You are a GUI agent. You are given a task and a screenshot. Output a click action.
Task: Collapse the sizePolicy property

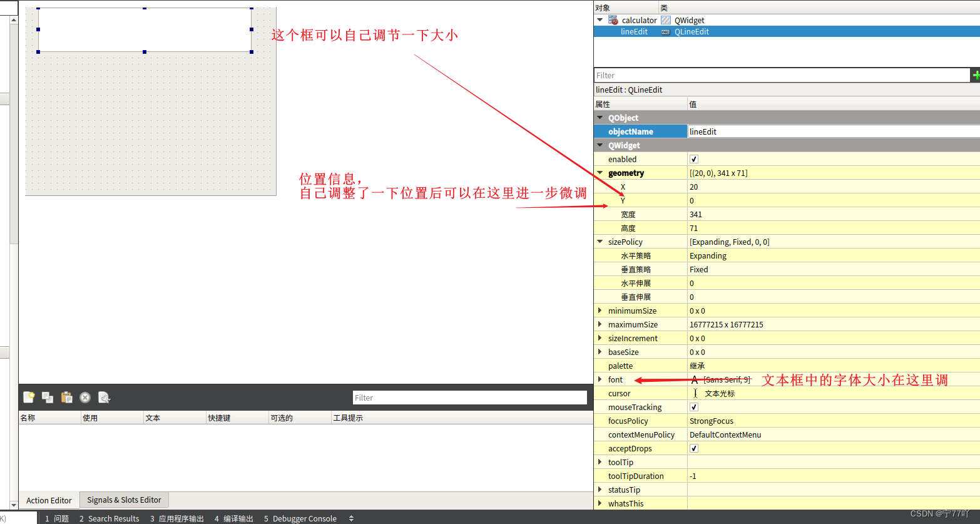[x=600, y=242]
